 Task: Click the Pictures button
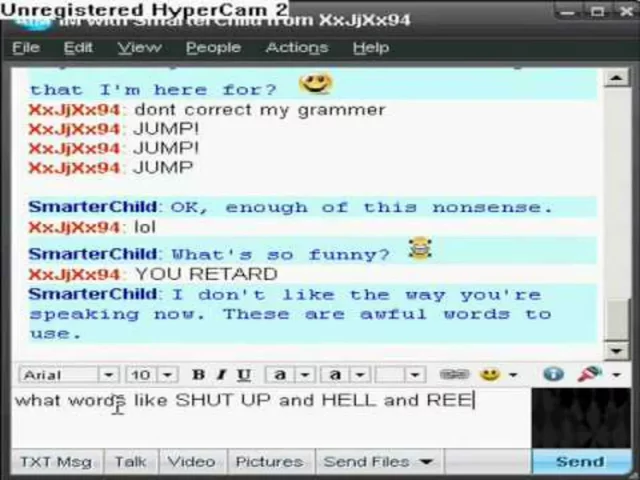(270, 462)
